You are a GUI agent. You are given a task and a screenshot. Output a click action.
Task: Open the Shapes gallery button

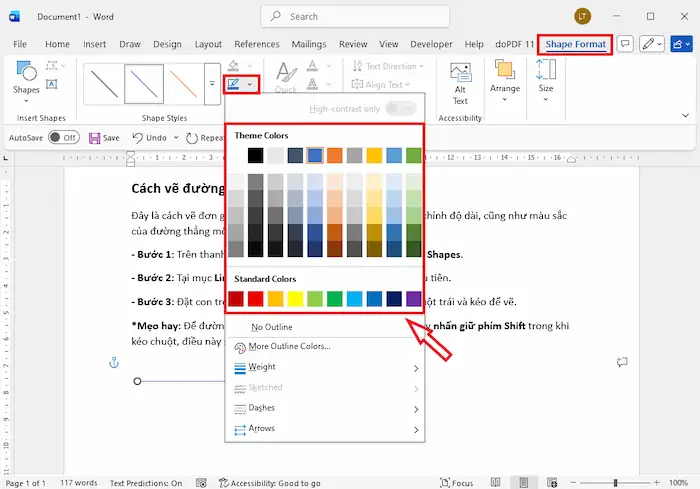pos(27,76)
